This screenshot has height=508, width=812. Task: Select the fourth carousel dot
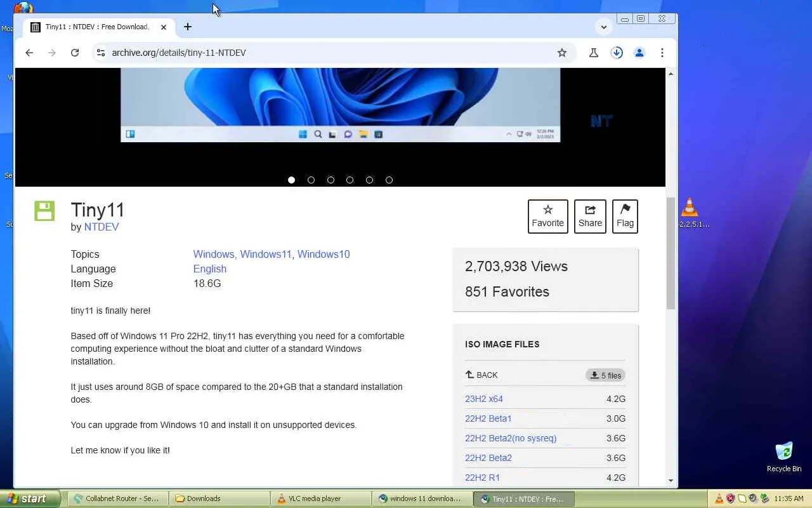coord(350,180)
